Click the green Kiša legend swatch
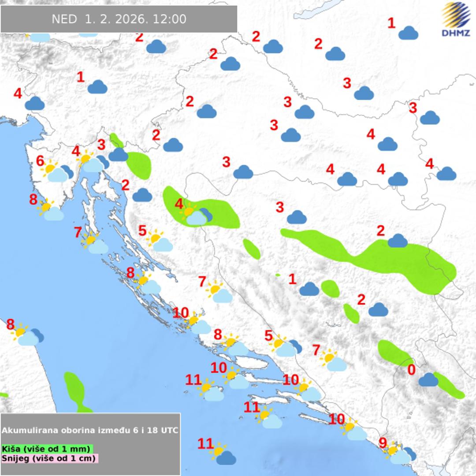The height and width of the screenshot is (476, 476). click(47, 449)
